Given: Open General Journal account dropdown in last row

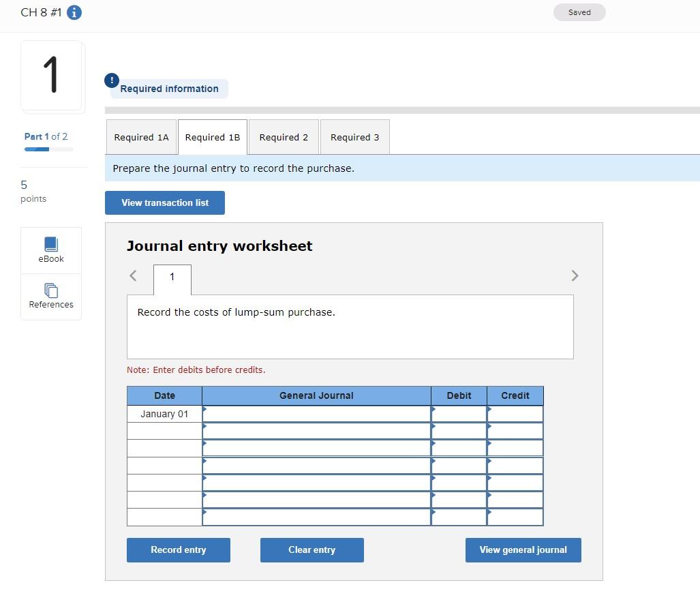Looking at the screenshot, I should tap(316, 517).
